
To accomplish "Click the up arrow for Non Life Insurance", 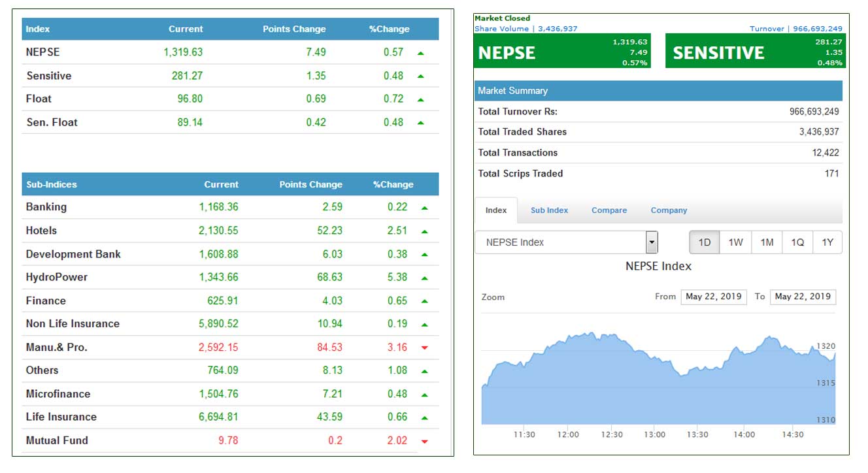I will click(425, 325).
